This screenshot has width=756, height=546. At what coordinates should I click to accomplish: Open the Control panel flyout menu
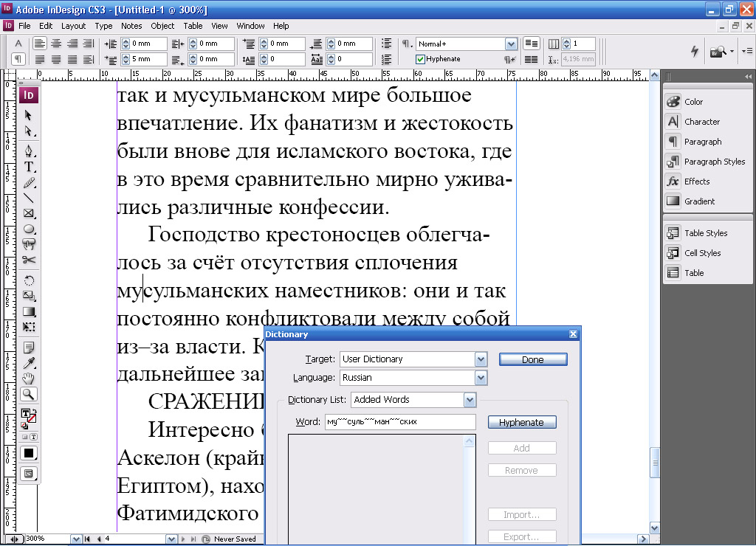click(747, 51)
